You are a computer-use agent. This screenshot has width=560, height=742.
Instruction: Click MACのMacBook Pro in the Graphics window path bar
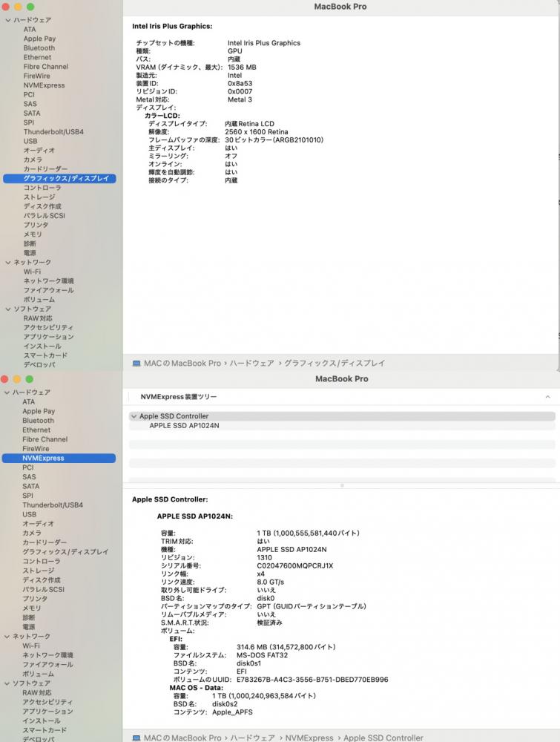click(x=182, y=364)
